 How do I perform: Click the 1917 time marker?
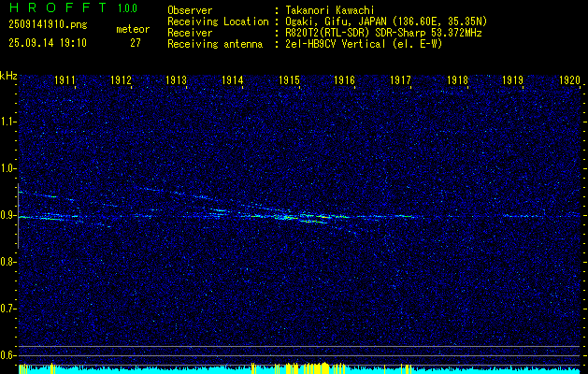tap(400, 79)
